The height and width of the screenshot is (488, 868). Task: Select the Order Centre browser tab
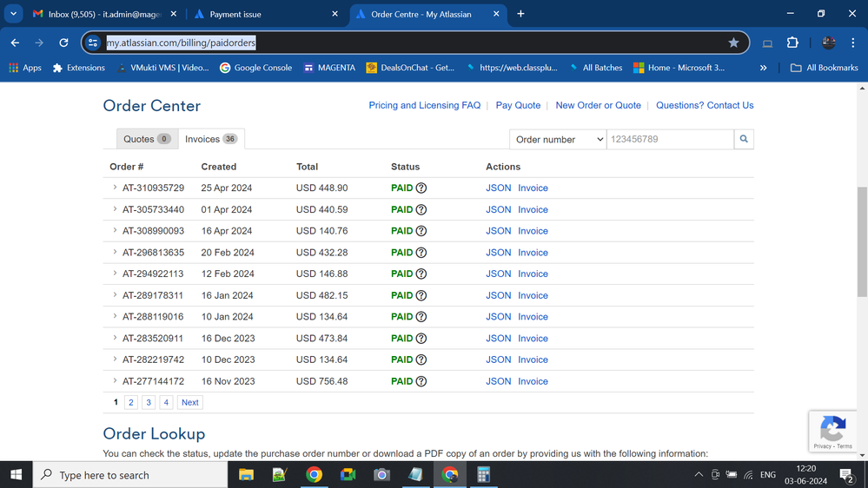429,14
